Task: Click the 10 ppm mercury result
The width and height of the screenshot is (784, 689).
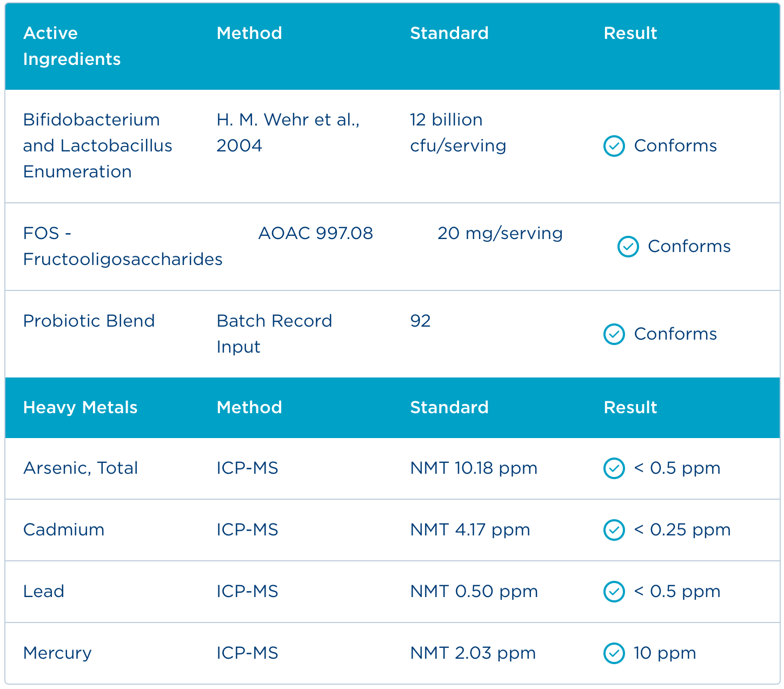Action: (665, 653)
